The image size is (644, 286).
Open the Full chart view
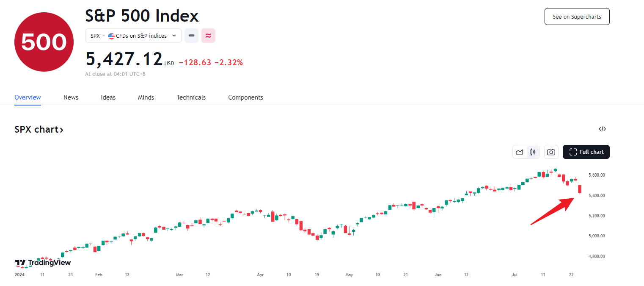point(586,152)
